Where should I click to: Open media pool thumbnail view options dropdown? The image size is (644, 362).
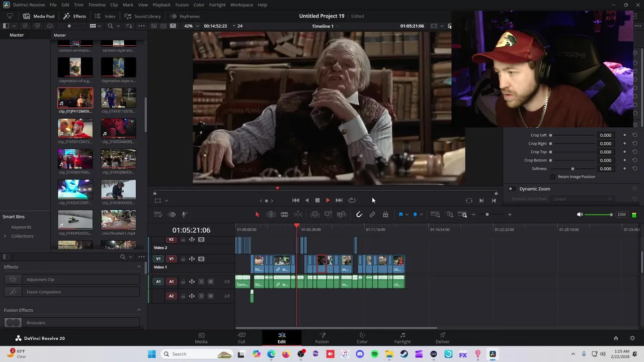click(100, 26)
